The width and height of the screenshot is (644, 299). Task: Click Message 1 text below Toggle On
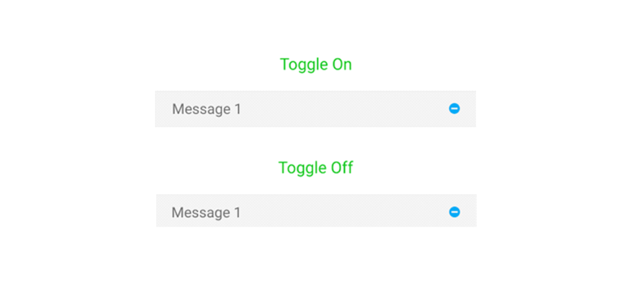tap(206, 109)
